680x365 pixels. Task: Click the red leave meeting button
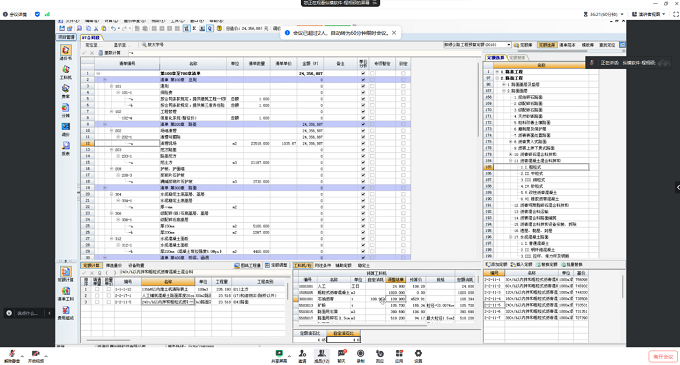663,356
